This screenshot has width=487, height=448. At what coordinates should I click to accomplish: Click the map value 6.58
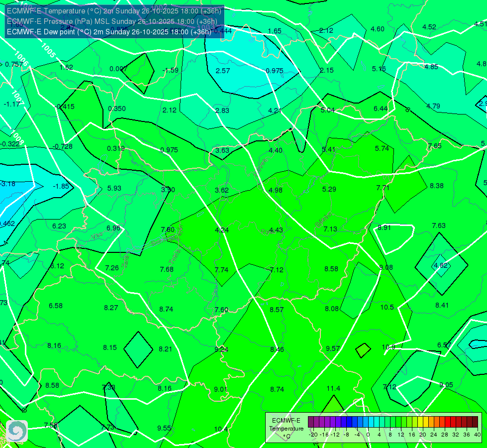click(56, 306)
